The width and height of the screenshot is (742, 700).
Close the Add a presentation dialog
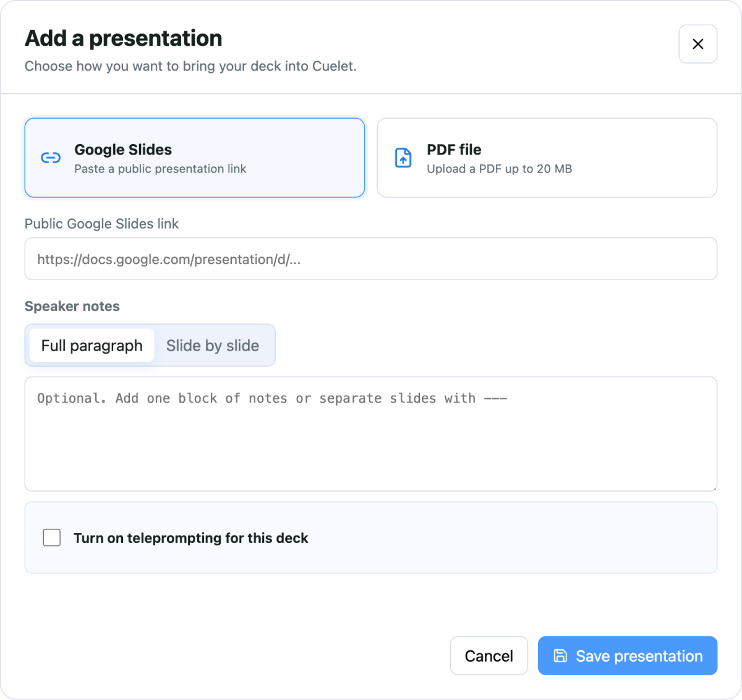(697, 44)
